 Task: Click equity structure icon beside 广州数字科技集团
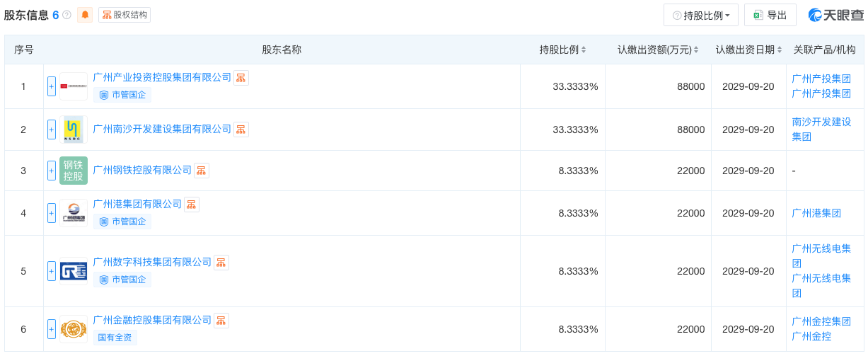221,263
